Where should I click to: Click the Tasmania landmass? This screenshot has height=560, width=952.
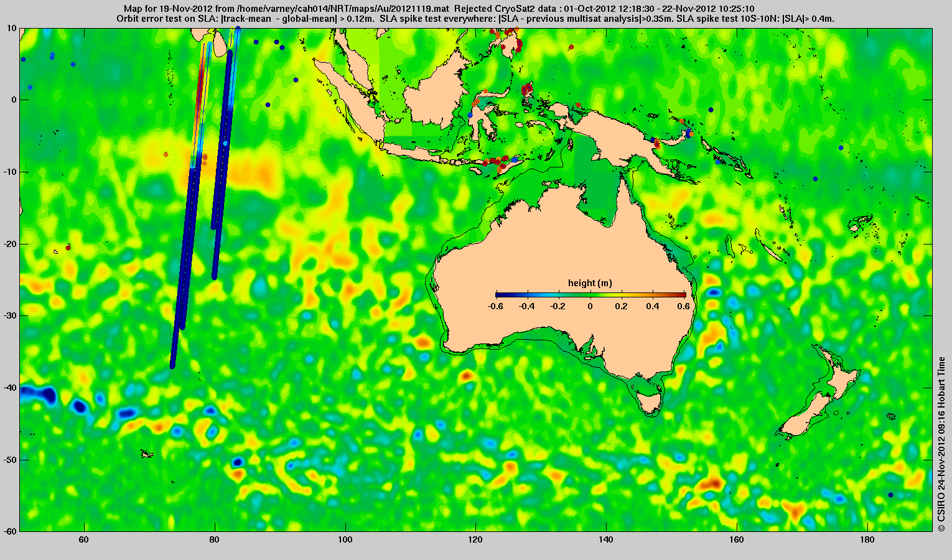(650, 402)
